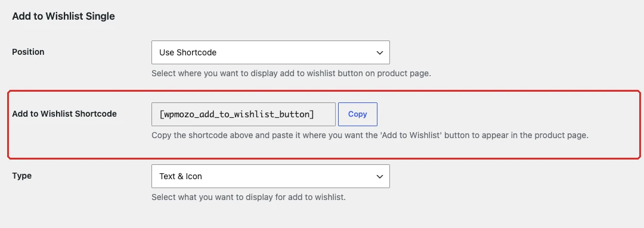Click the Position field label
This screenshot has height=228, width=644.
pos(29,52)
